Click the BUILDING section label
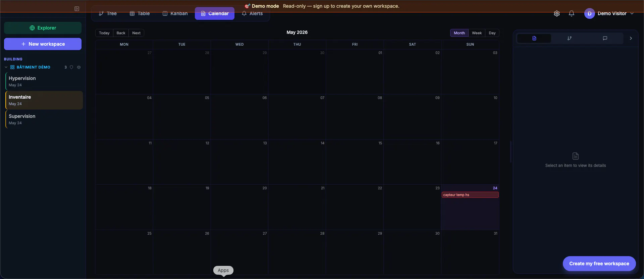Screen dimensions: 644x279 coord(13,59)
